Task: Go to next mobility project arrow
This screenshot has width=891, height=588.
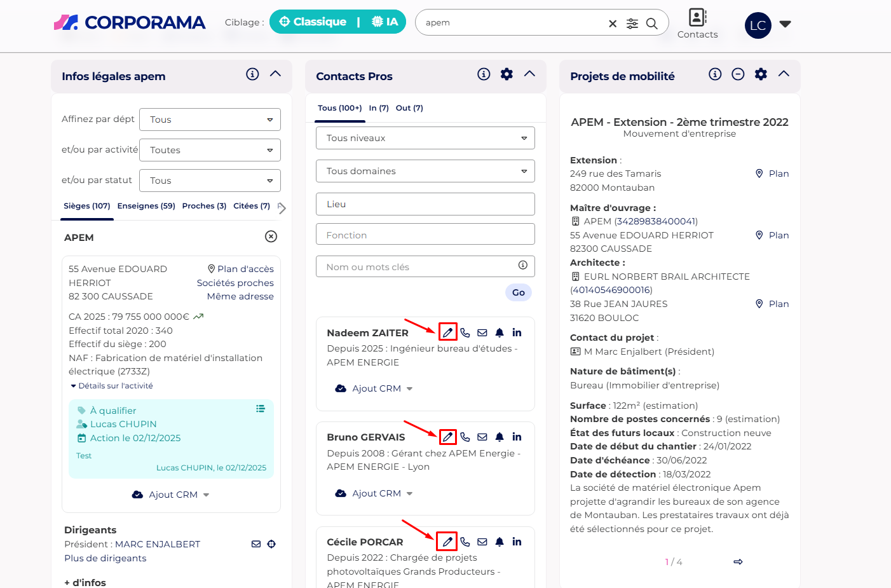Action: (x=738, y=562)
